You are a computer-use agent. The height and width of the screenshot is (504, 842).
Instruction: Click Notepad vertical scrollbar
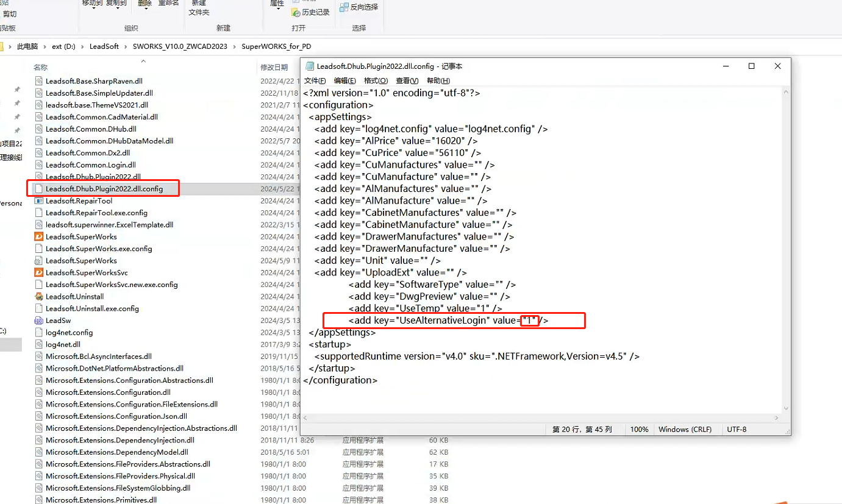point(786,250)
